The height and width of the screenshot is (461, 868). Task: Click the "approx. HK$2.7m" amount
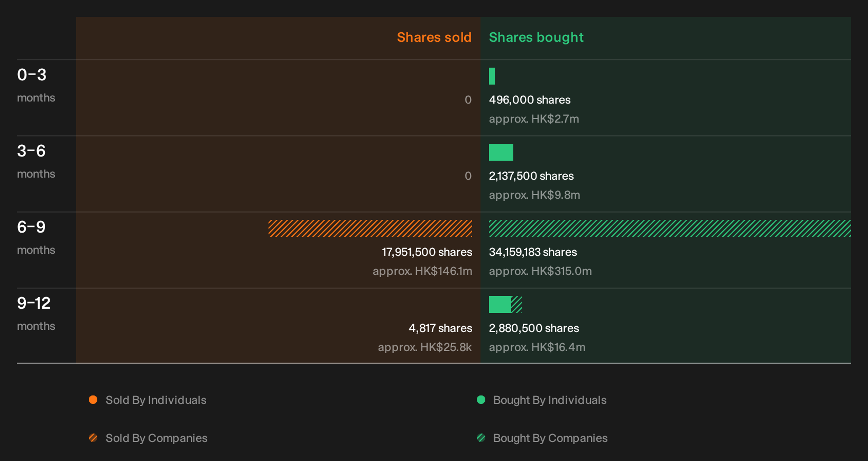pyautogui.click(x=534, y=119)
